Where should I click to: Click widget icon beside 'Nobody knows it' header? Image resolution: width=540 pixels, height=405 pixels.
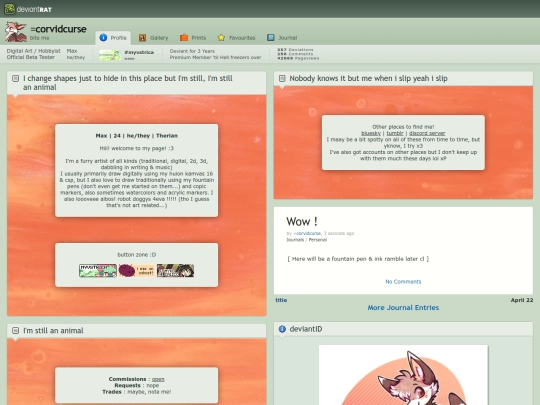(282, 79)
